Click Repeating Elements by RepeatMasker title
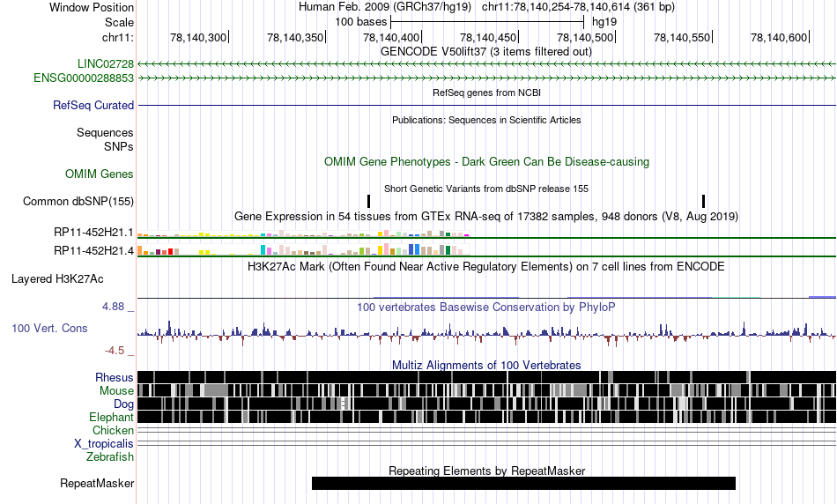This screenshot has height=504, width=837. pyautogui.click(x=486, y=471)
